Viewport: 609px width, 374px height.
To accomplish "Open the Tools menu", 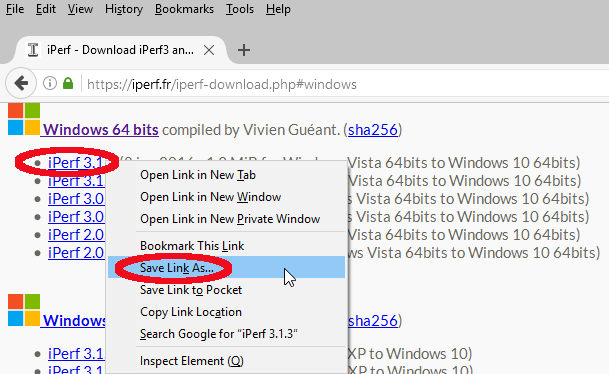I will [x=240, y=9].
